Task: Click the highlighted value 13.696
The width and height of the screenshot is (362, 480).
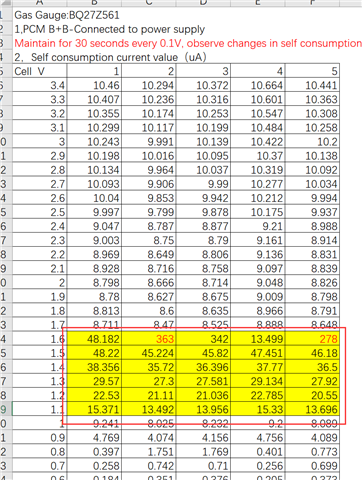Action: [312, 409]
